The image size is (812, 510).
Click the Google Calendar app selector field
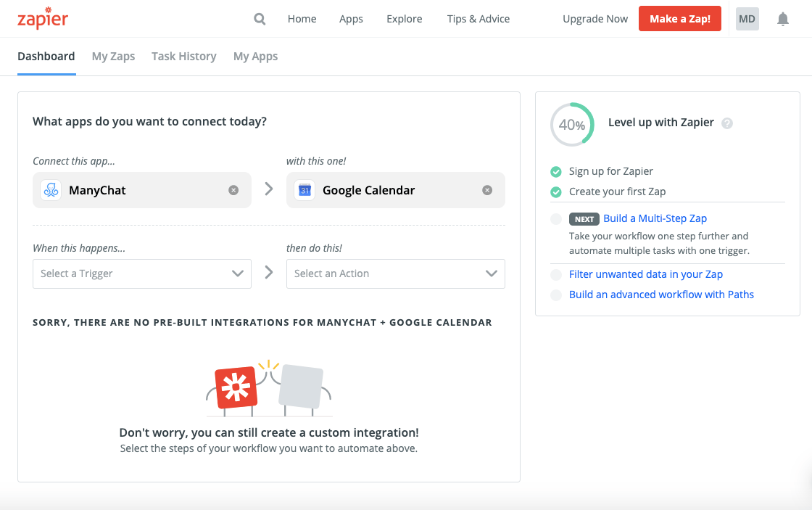click(396, 190)
